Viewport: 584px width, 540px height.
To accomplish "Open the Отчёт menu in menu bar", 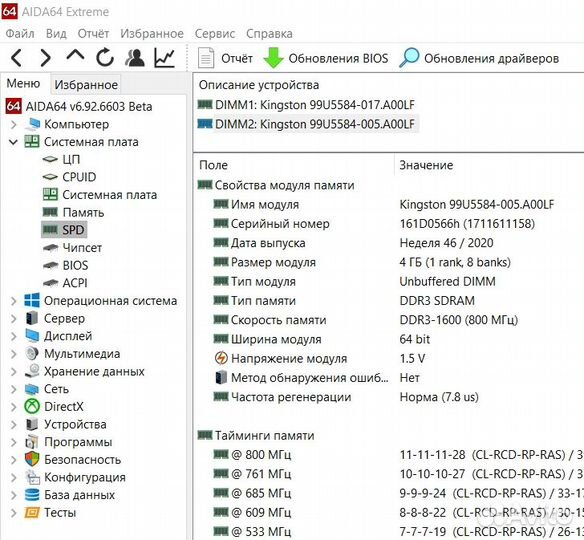I will tap(93, 34).
